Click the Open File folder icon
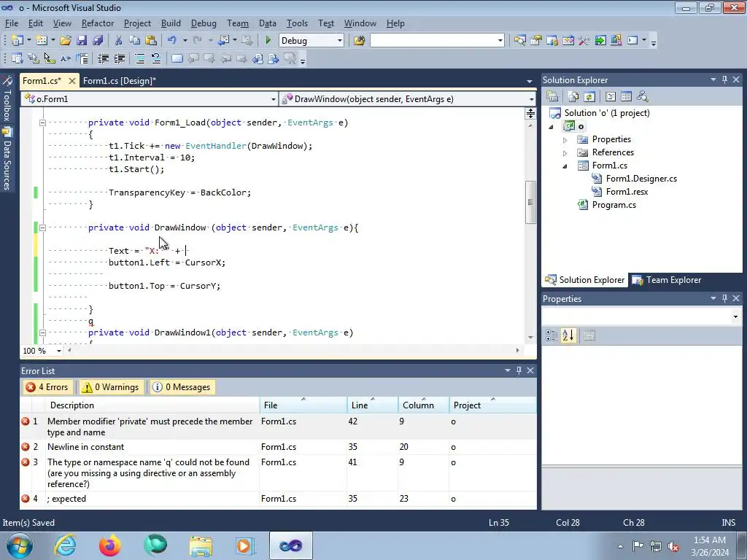The image size is (747, 560). tap(66, 41)
